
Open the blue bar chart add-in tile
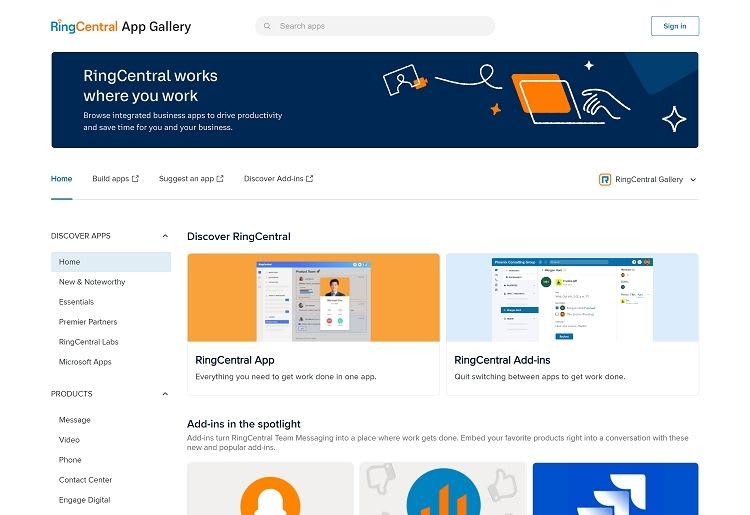click(x=442, y=489)
